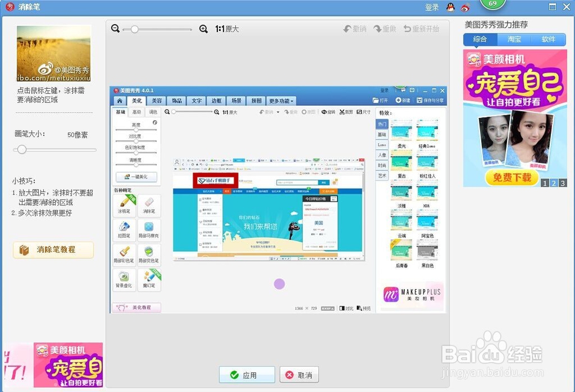Viewport: 575px width, 392px height.
Task: Show ad page 2
Action: pos(554,183)
